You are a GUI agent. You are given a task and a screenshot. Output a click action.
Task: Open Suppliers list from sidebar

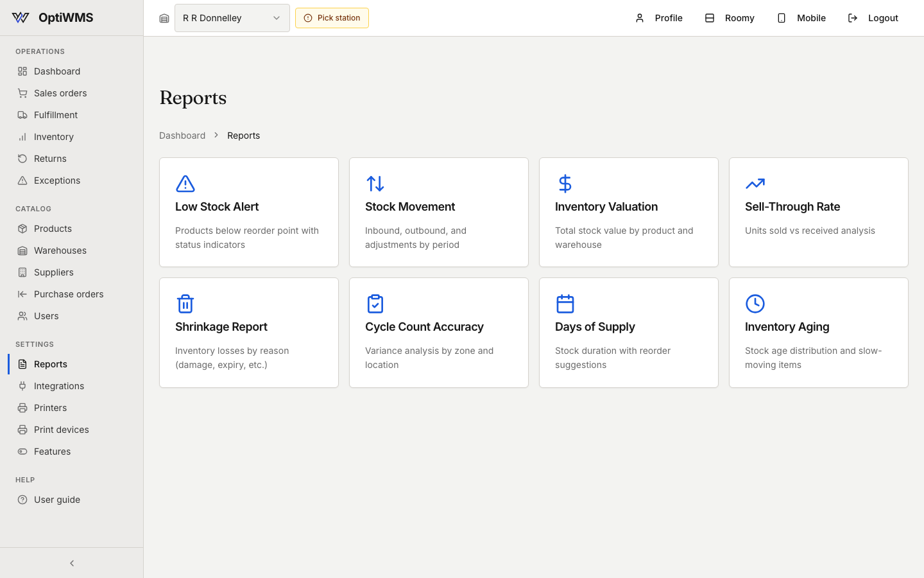coord(72,272)
